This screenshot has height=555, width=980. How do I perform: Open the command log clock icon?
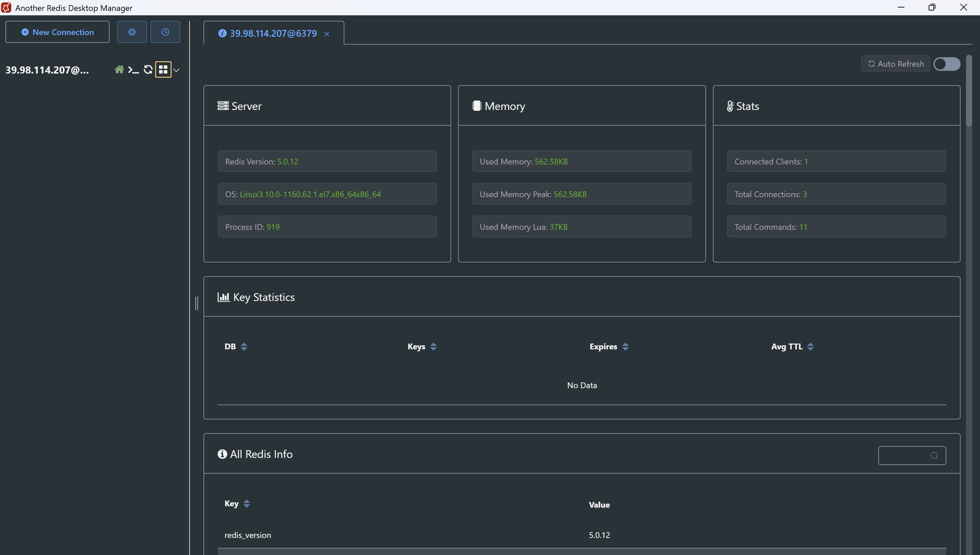165,32
